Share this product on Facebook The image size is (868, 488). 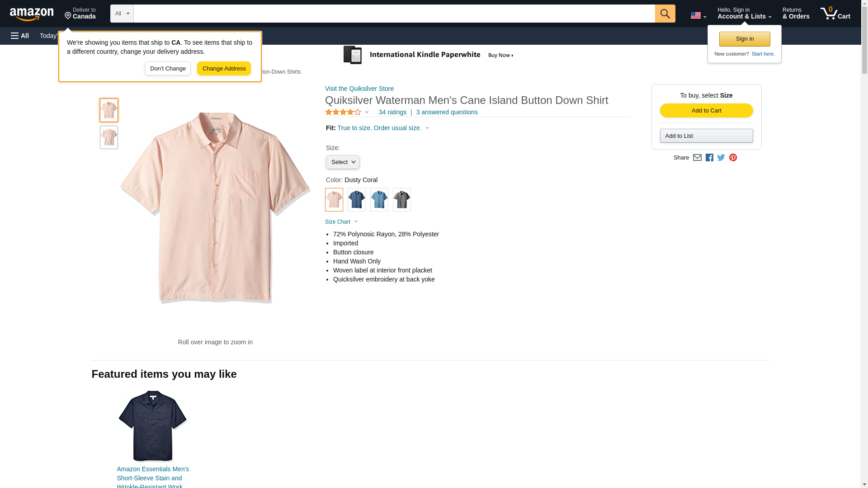(709, 158)
